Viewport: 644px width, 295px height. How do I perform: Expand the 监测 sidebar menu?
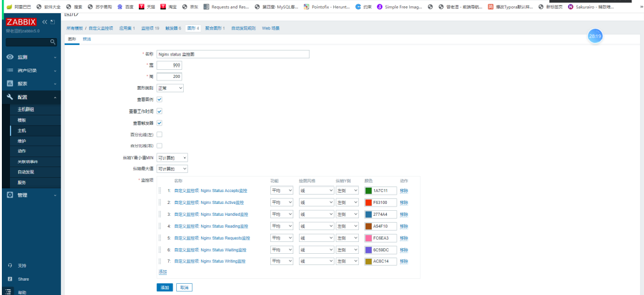(31, 57)
